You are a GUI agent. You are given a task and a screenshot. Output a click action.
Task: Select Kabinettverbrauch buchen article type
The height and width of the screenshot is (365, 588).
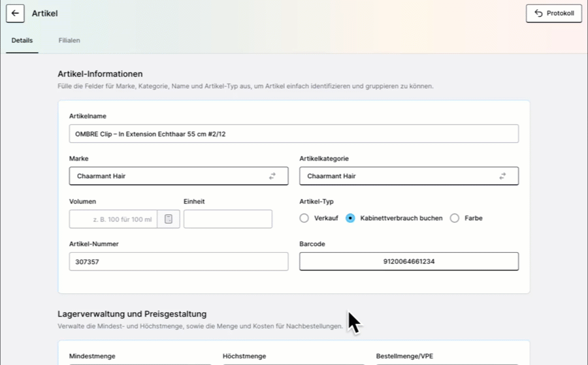point(350,218)
